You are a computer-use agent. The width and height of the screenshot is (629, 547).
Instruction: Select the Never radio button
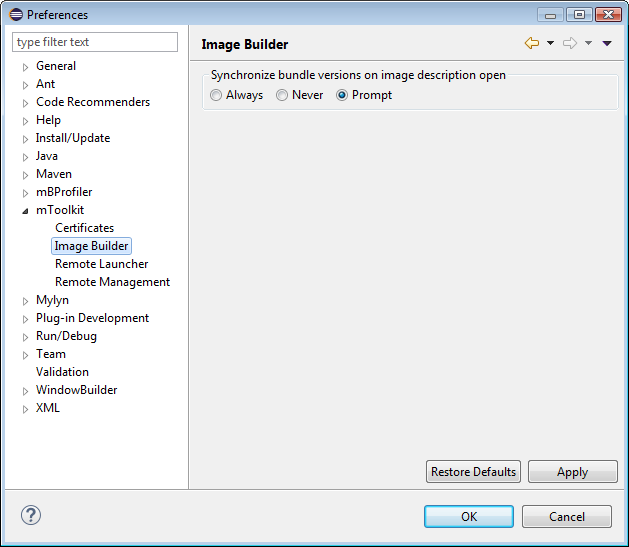(282, 95)
